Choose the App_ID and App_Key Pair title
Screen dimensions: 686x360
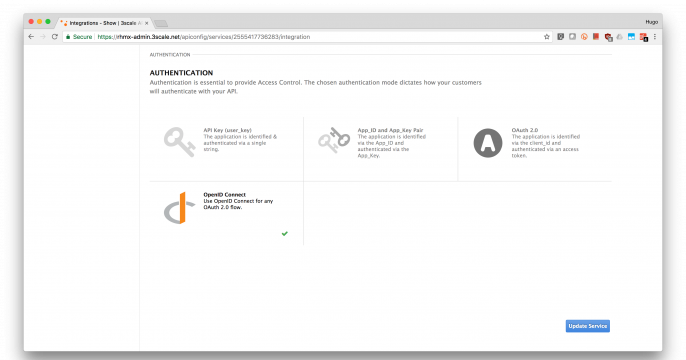tap(390, 130)
